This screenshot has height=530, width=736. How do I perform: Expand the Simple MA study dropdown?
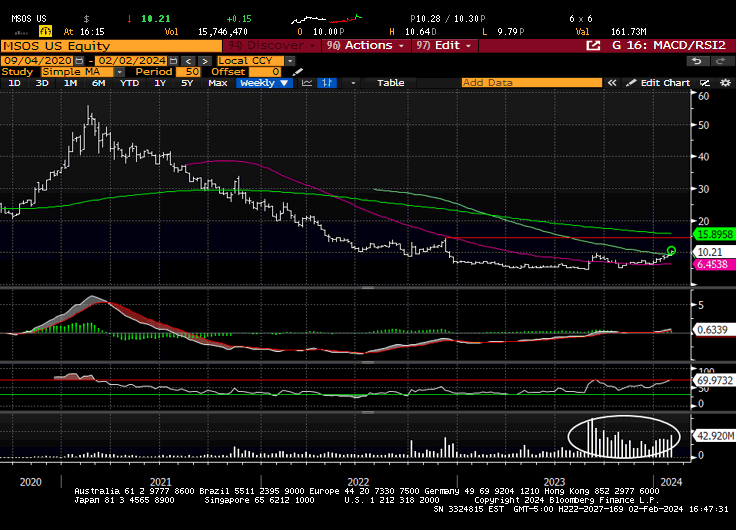tap(119, 72)
